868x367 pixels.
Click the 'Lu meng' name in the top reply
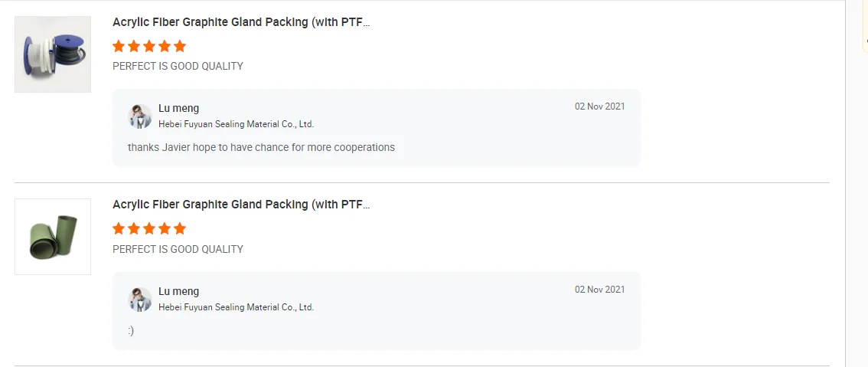(x=178, y=109)
